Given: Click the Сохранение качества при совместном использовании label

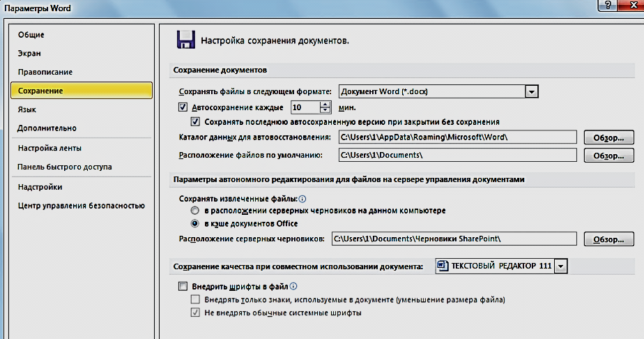Looking at the screenshot, I should click(x=298, y=266).
